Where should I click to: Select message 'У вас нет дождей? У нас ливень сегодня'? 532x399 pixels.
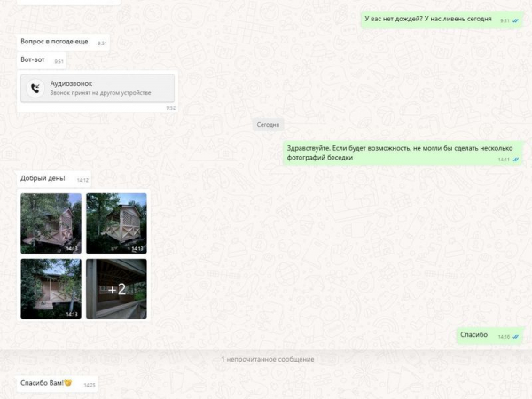[442, 20]
